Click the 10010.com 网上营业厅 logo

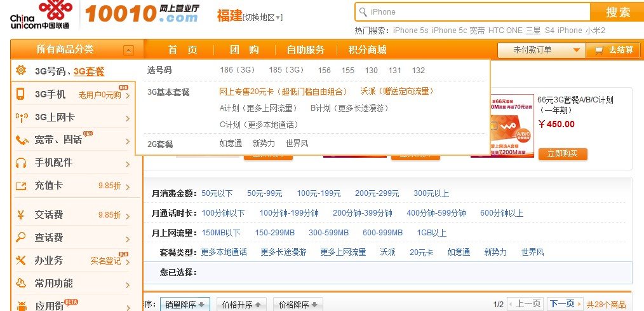(142, 13)
